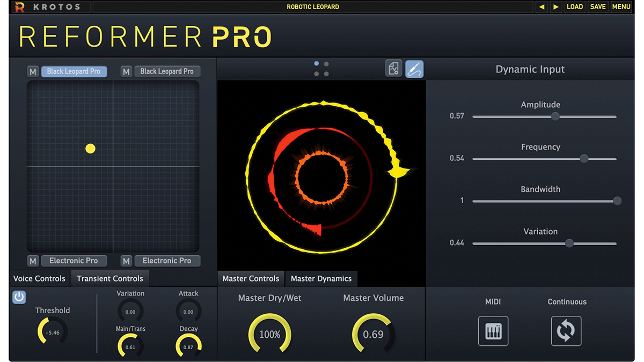Click the yellow dot on the XY pad
644x362 pixels.
[x=90, y=149]
